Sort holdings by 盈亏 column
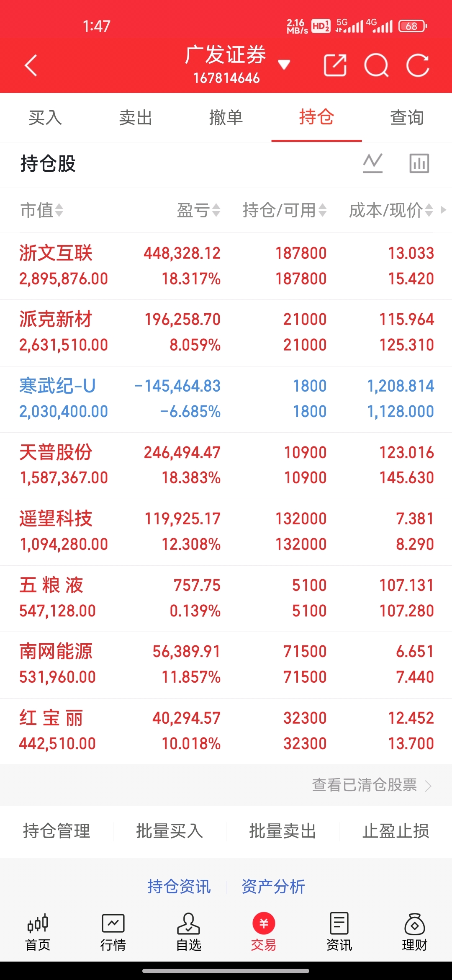452x980 pixels. point(198,210)
